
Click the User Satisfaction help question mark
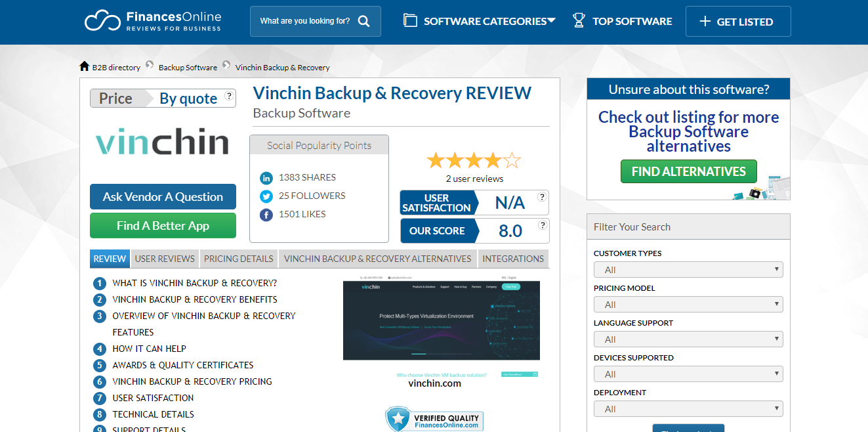pyautogui.click(x=542, y=197)
